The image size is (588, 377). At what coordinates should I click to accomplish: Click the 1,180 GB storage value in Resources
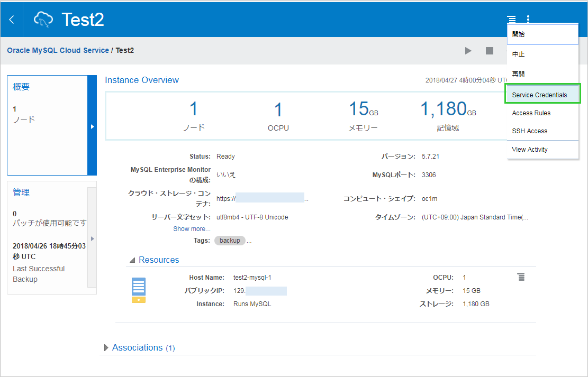pos(476,304)
